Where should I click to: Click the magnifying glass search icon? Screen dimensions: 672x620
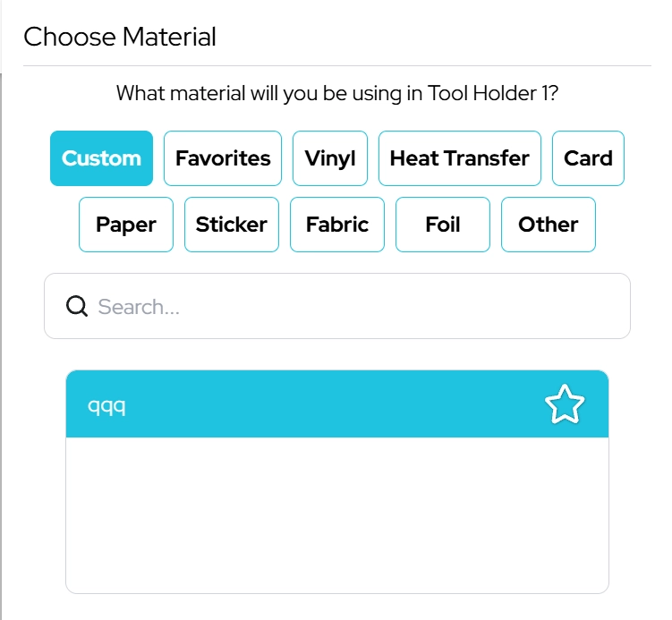(77, 307)
